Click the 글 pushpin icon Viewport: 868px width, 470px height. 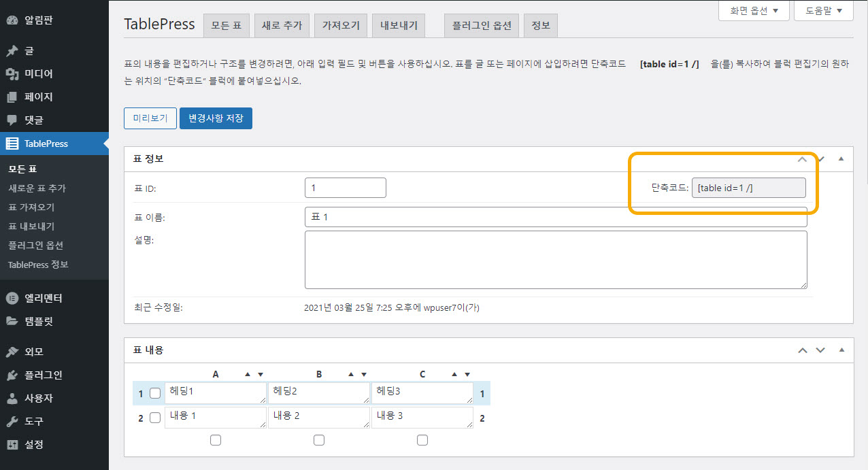[x=12, y=51]
